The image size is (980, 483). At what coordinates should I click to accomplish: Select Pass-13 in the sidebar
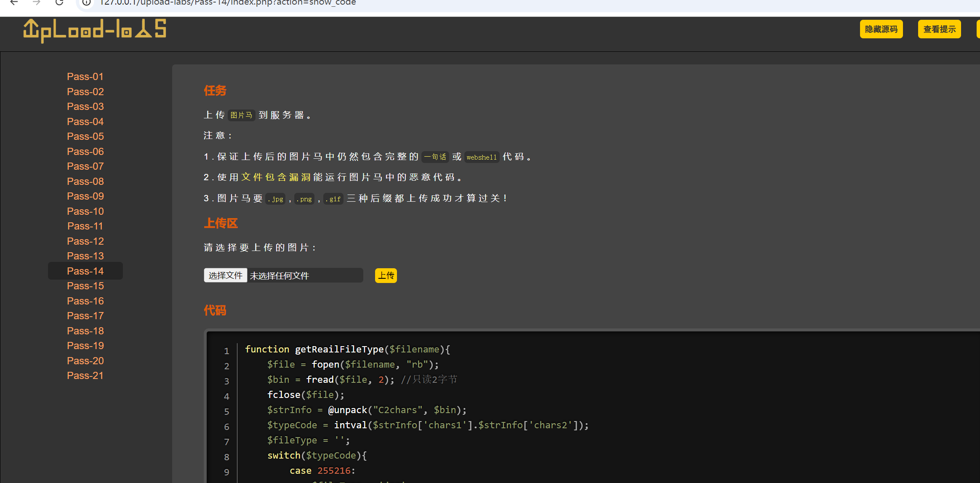[x=85, y=256]
